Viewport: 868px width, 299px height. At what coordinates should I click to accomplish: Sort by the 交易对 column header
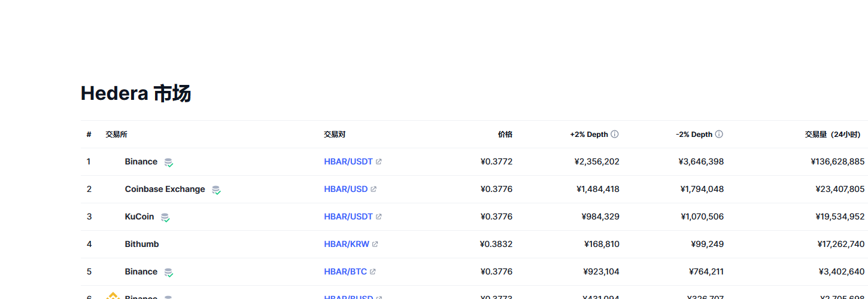(335, 135)
